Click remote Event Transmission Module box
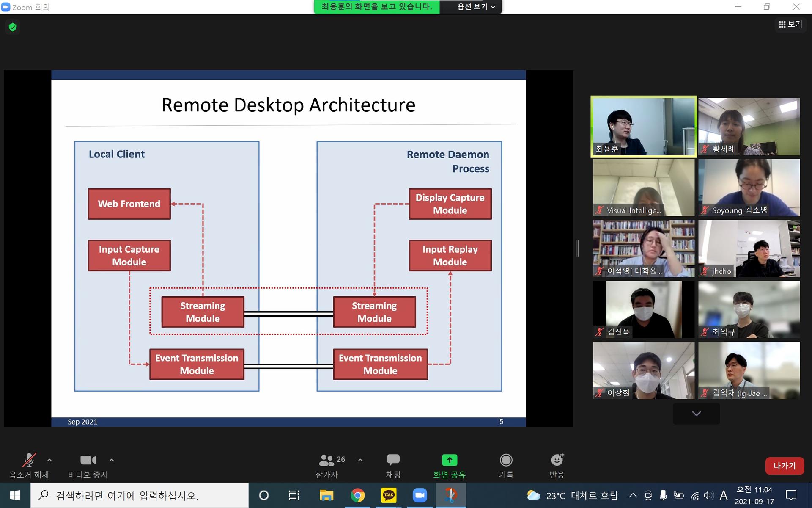812x508 pixels. (x=380, y=364)
